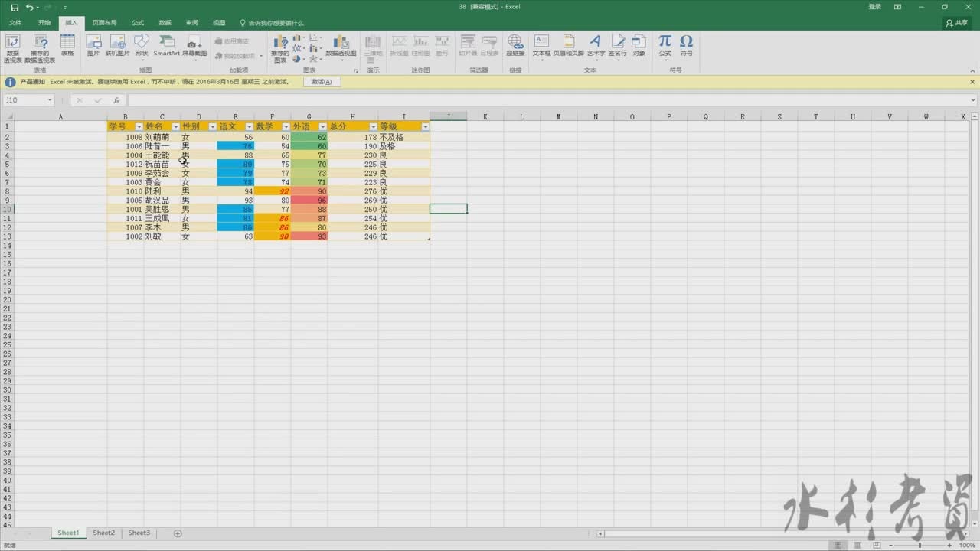
Task: Open the filter dropdown for 等级 column
Action: (425, 126)
